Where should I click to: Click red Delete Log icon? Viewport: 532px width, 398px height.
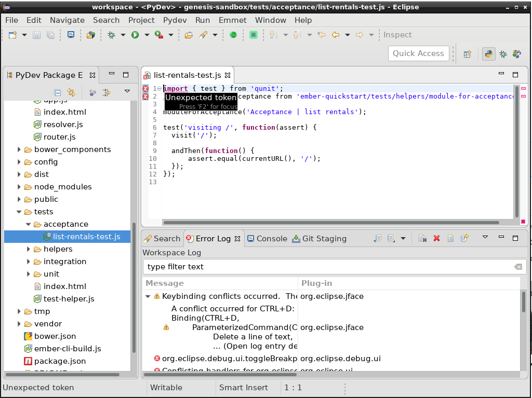pyautogui.click(x=436, y=239)
